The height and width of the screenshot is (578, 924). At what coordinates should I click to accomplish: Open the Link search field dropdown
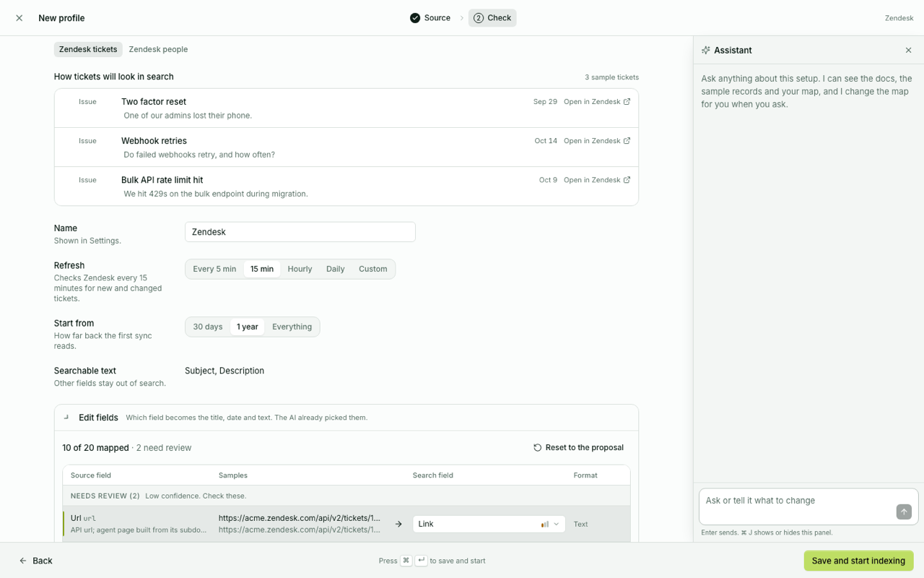click(x=489, y=525)
